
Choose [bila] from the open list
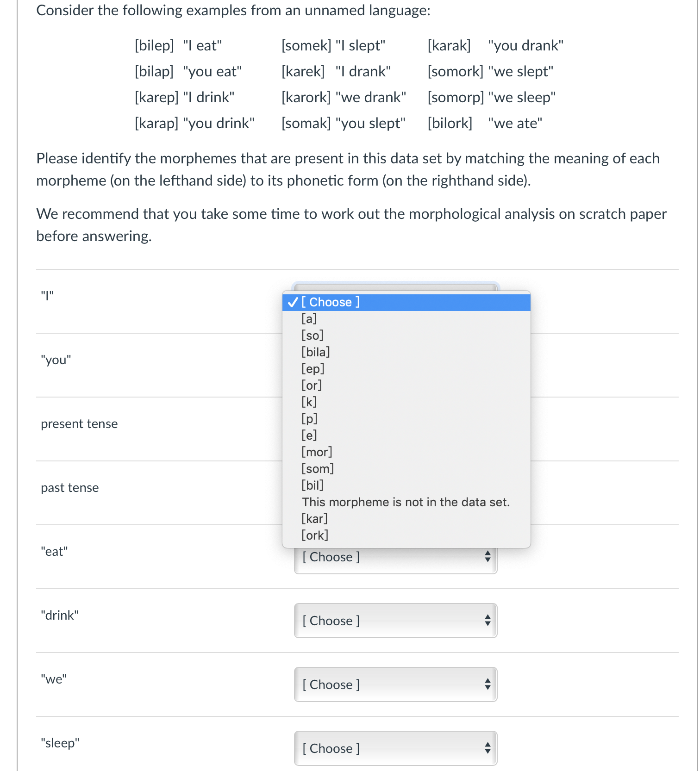(406, 352)
